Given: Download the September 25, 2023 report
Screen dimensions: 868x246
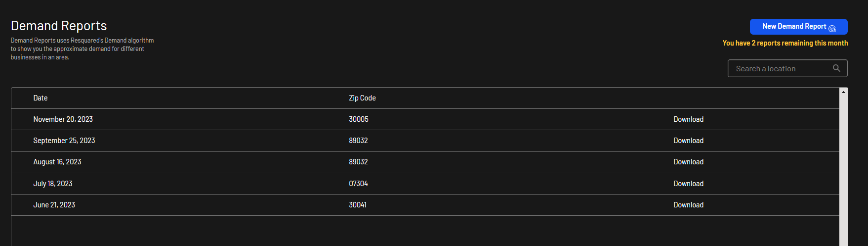Looking at the screenshot, I should coord(688,141).
